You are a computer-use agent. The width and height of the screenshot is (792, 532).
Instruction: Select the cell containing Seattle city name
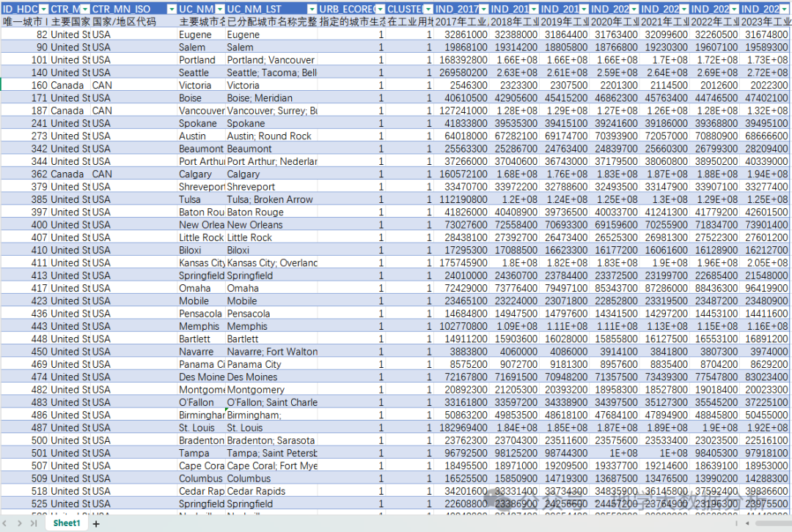click(x=201, y=73)
